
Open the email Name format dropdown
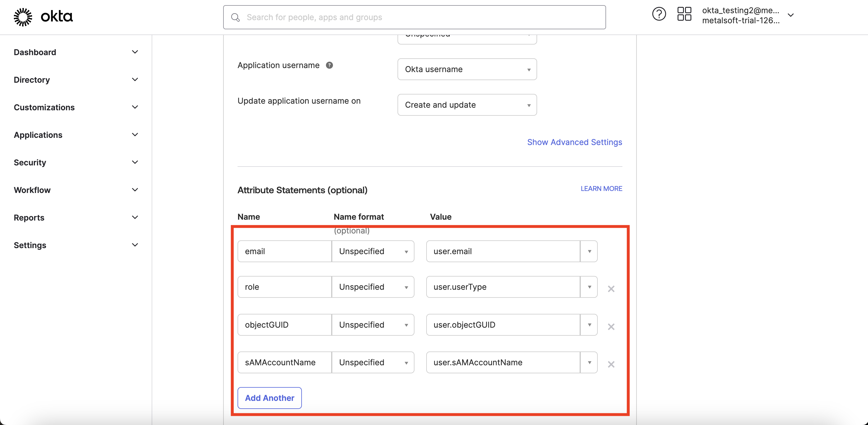click(373, 252)
